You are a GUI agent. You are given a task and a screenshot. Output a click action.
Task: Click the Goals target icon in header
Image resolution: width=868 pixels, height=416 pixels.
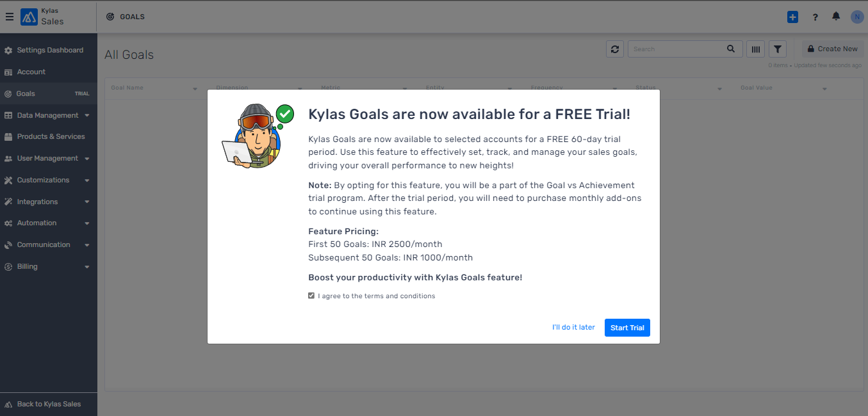click(110, 17)
